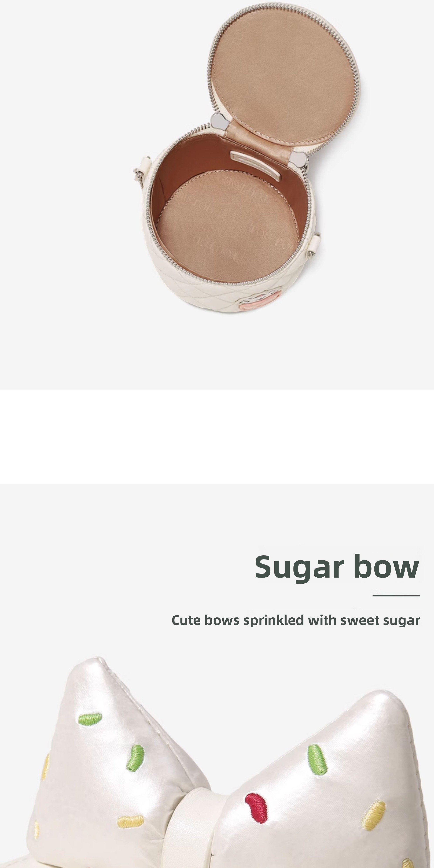Click the lower green sprinkle on left bow loop
The width and height of the screenshot is (434, 868).
tap(135, 758)
